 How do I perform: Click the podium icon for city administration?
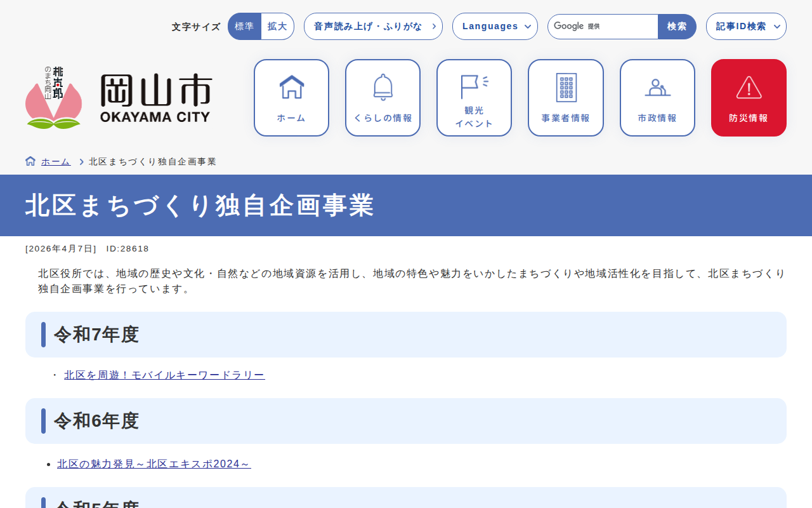click(x=657, y=87)
